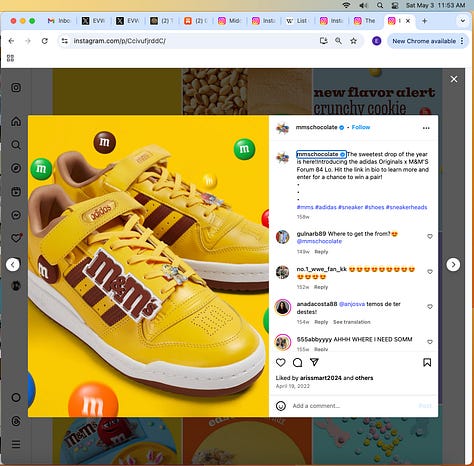Click the comment bubble icon under the post
The image size is (474, 466).
297,362
